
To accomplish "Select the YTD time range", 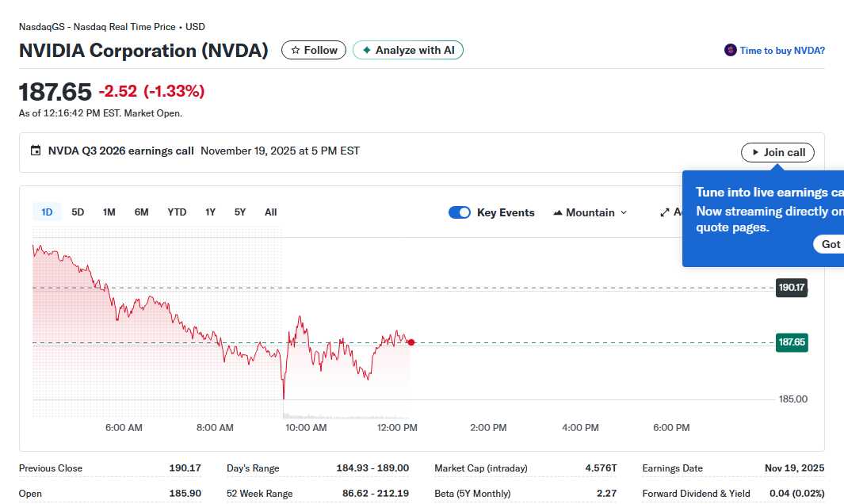I will pyautogui.click(x=177, y=212).
